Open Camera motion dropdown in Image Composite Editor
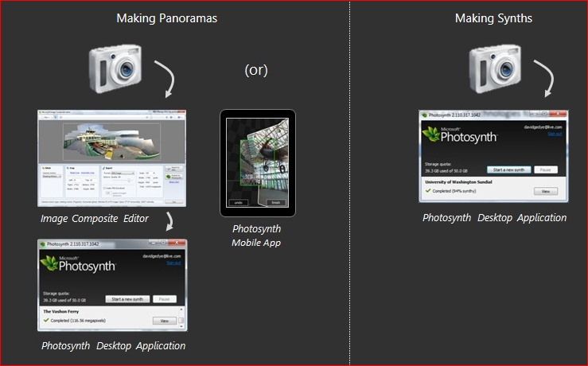This screenshot has height=366, width=588. point(52,177)
